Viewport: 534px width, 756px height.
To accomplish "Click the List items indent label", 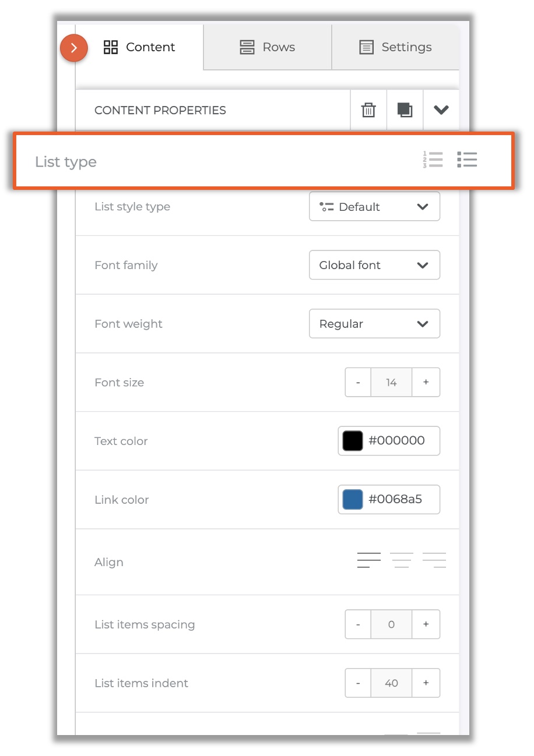I will click(x=141, y=683).
